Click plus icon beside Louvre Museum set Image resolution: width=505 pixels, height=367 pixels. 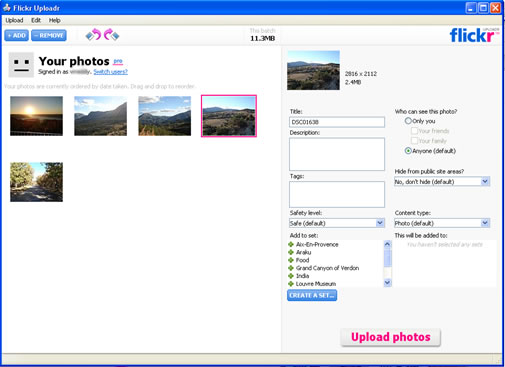point(291,284)
